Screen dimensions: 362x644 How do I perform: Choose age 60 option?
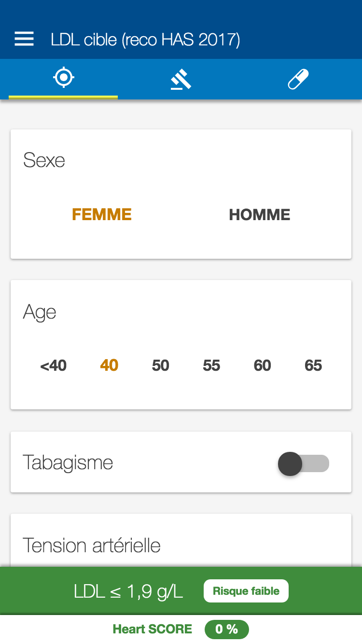click(x=262, y=365)
